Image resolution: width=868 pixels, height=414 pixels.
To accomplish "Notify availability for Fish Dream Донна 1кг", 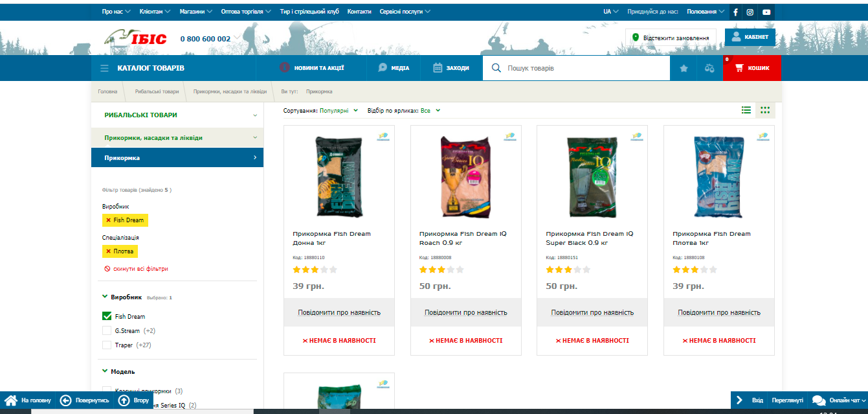I will (339, 312).
